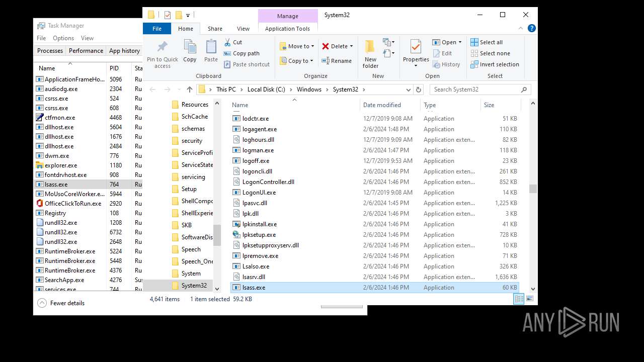Refresh the System32 folder view
The image size is (644, 362).
[x=419, y=89]
